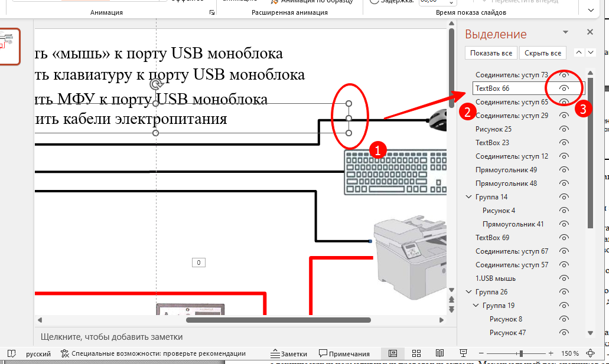Open the spell check status icon
Viewport: 609px width, 364px height.
click(12, 353)
